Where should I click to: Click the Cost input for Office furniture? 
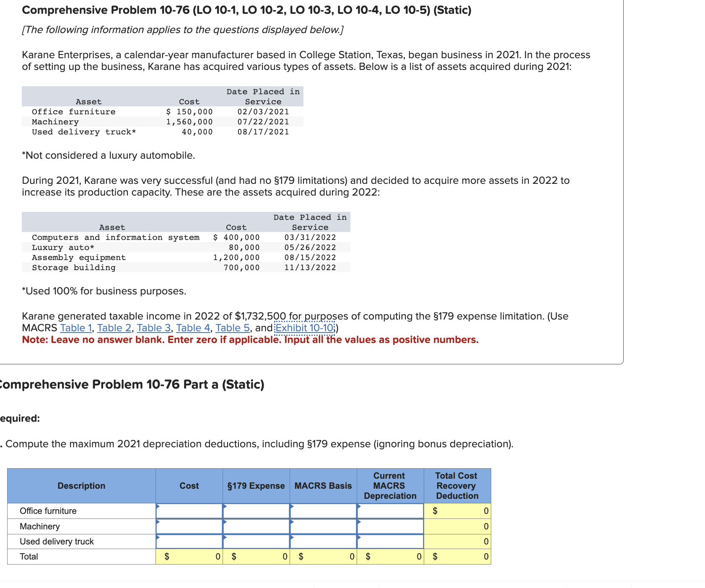pyautogui.click(x=189, y=511)
